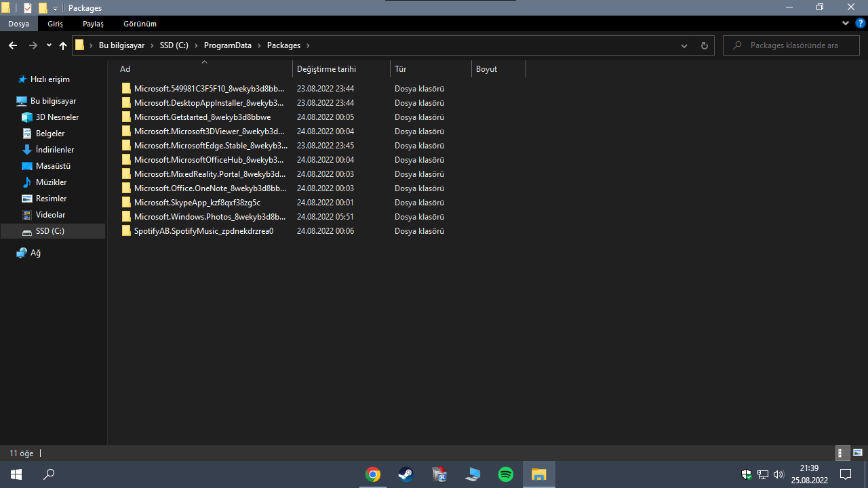Go up one folder level

pos(63,45)
